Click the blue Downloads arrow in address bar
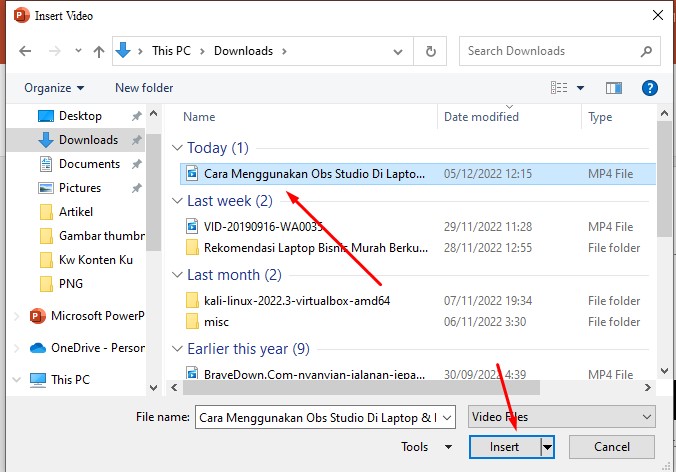 tap(123, 50)
